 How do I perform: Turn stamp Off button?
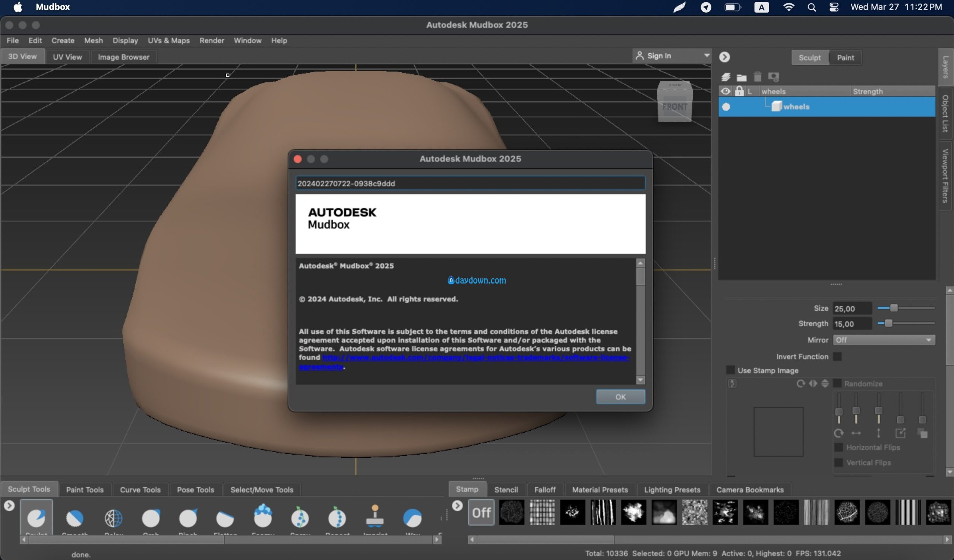coord(481,512)
